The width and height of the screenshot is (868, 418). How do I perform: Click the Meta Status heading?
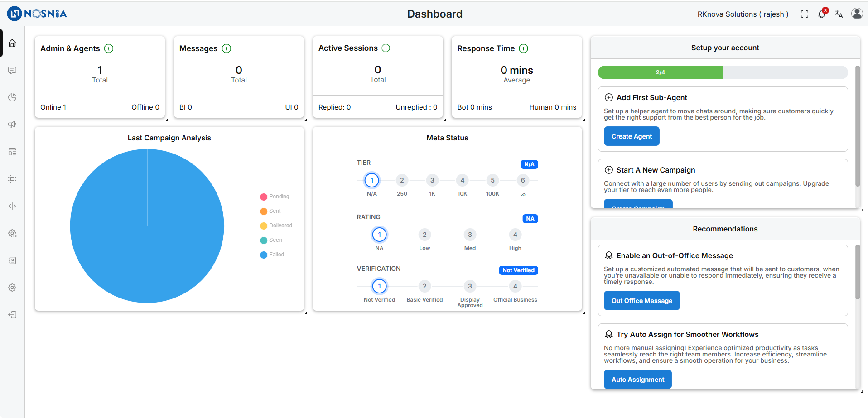447,138
